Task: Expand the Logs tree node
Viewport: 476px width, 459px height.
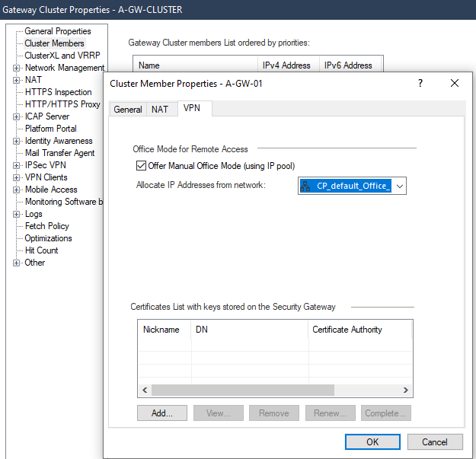Action: [x=18, y=214]
